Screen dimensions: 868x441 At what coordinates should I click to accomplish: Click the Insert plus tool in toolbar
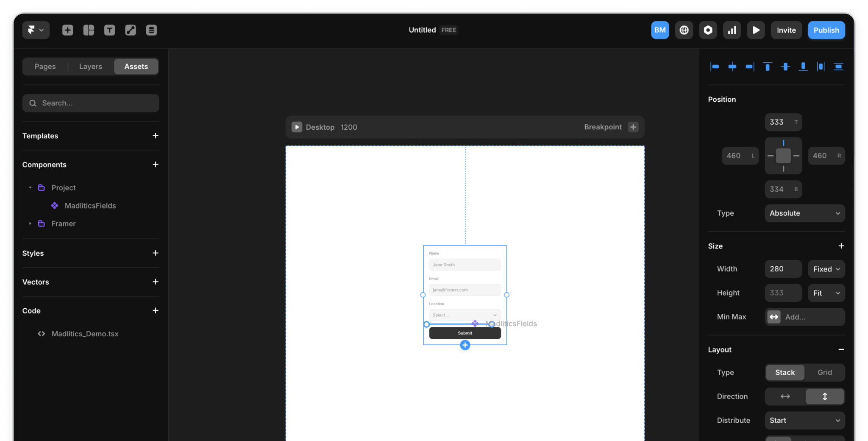click(x=68, y=30)
